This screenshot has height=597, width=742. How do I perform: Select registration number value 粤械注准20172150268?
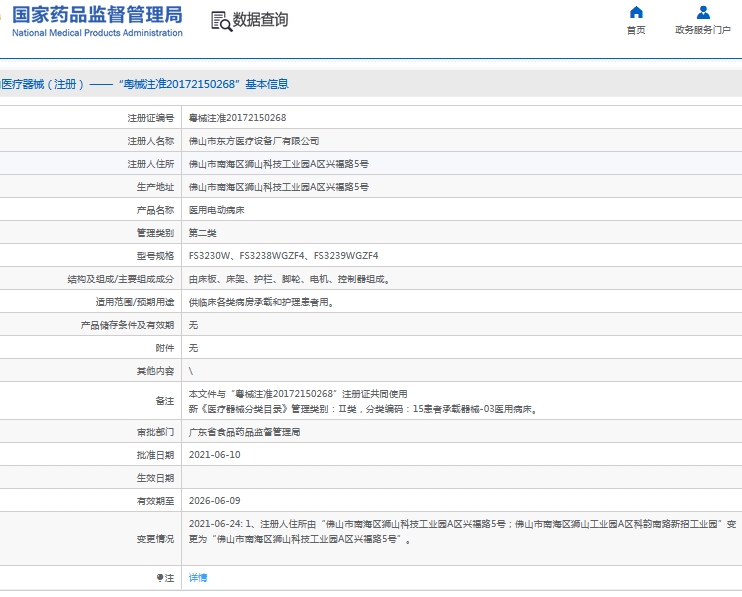tap(238, 118)
